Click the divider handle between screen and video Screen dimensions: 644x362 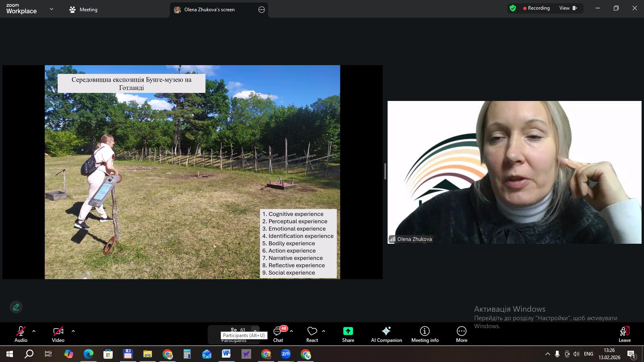pyautogui.click(x=385, y=171)
